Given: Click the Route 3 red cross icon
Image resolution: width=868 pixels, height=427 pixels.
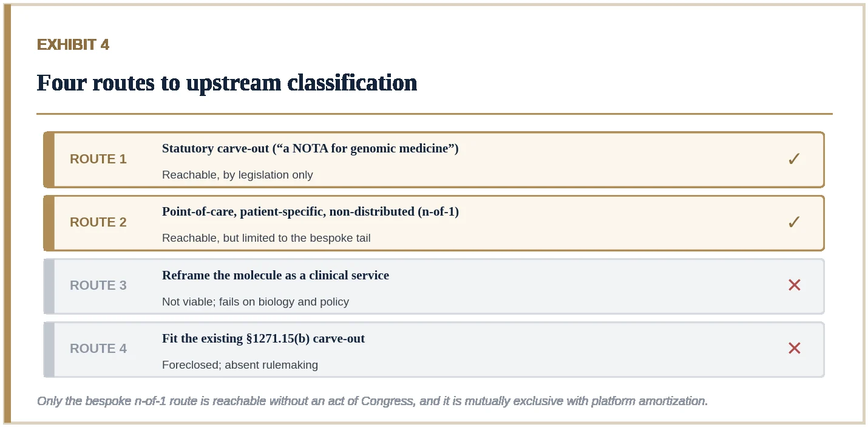Looking at the screenshot, I should pos(794,285).
